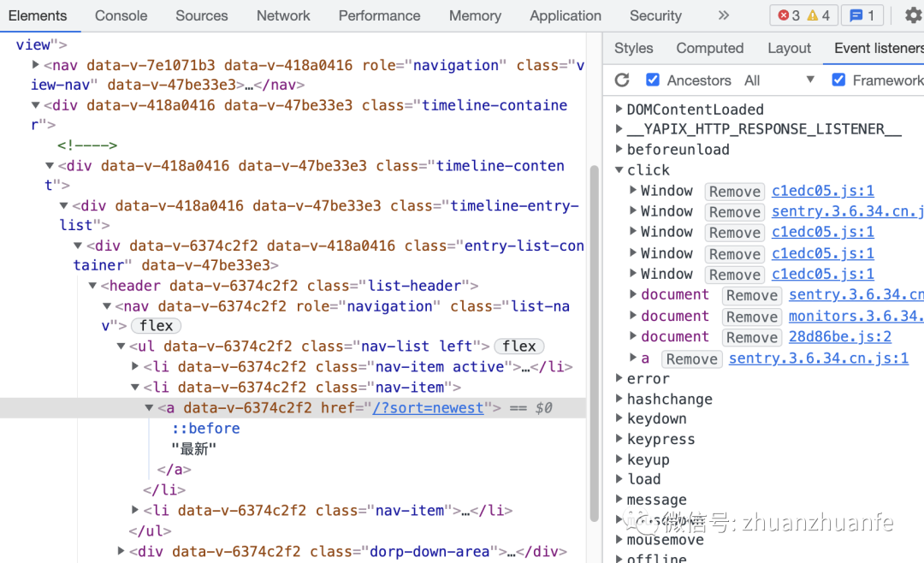Open the monitors.3.6.34 source link
This screenshot has width=924, height=563.
[856, 316]
